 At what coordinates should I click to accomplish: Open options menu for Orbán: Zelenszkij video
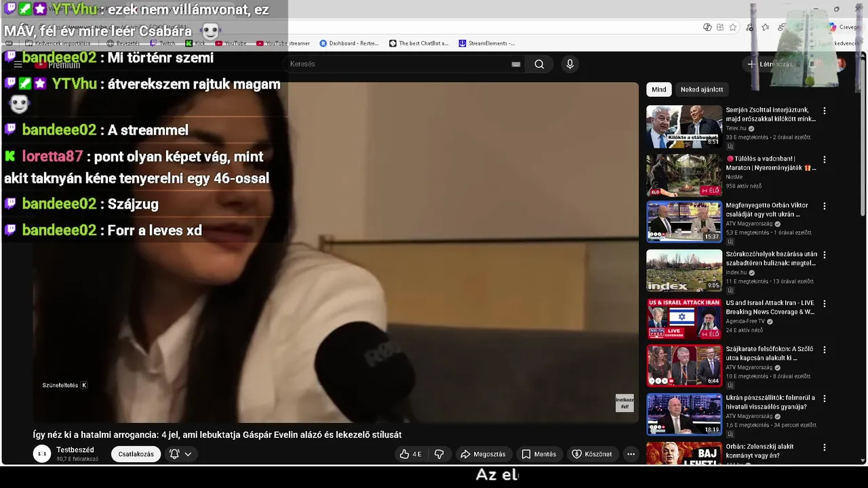(x=825, y=447)
